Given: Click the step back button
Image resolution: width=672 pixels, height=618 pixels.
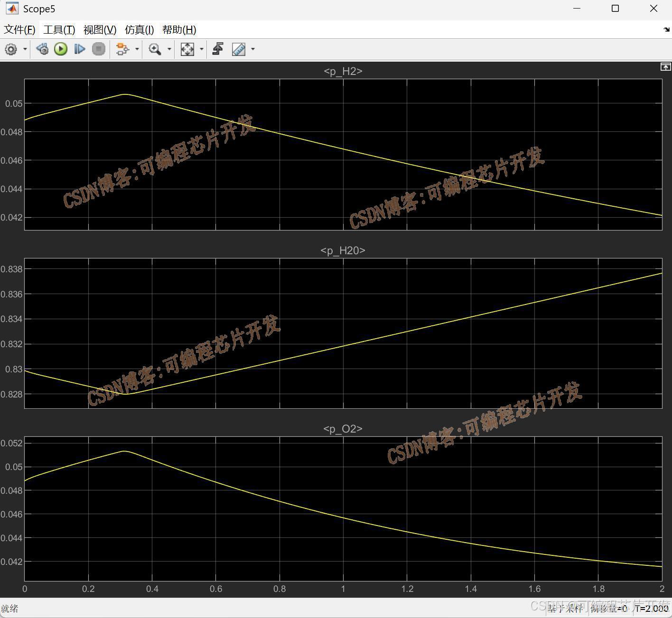Looking at the screenshot, I should 42,49.
